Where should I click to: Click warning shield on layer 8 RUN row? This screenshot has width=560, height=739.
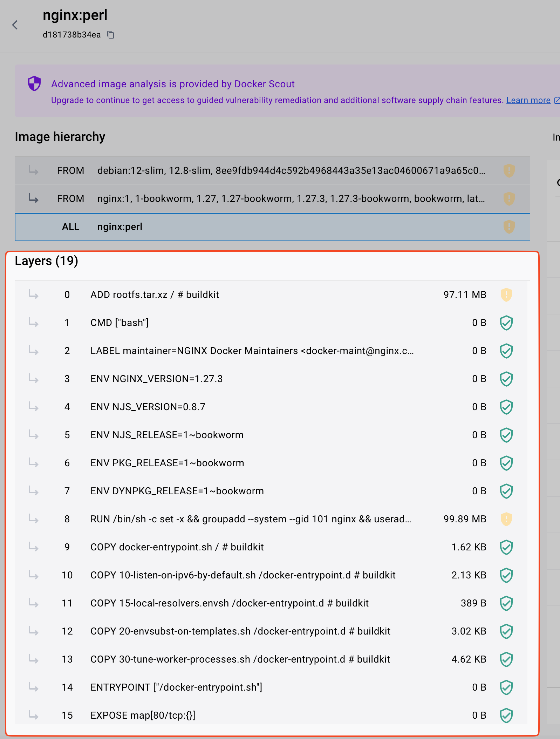click(x=506, y=519)
